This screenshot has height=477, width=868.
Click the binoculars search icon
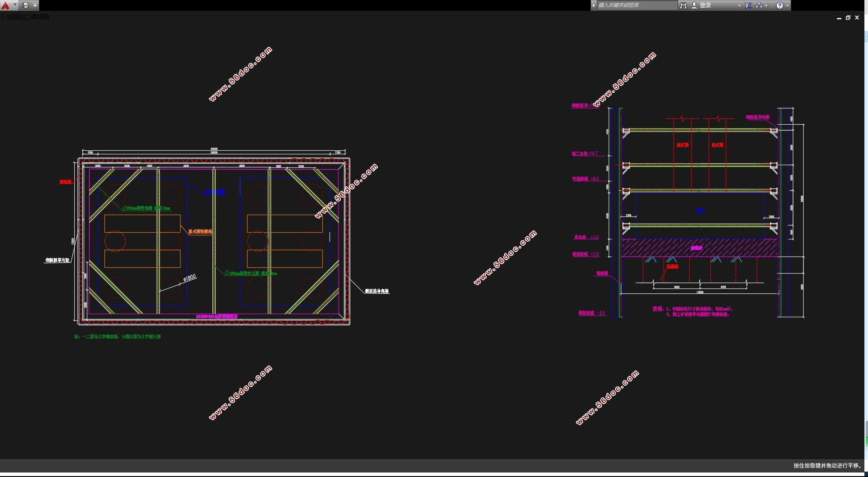click(x=683, y=5)
